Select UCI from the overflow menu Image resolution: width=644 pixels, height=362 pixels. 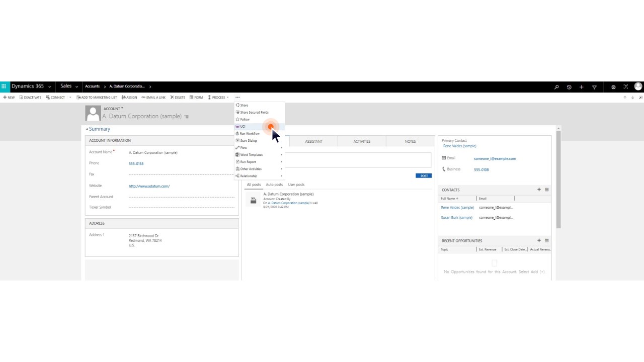260,126
